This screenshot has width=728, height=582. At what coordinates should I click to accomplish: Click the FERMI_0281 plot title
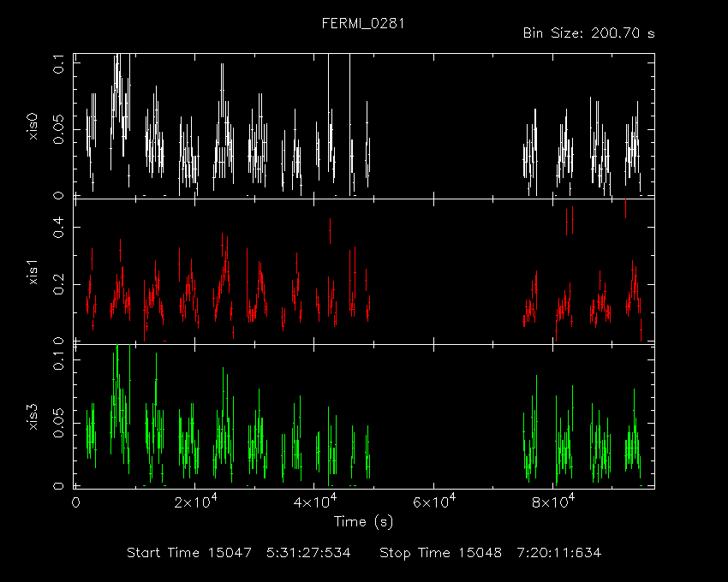(x=363, y=23)
